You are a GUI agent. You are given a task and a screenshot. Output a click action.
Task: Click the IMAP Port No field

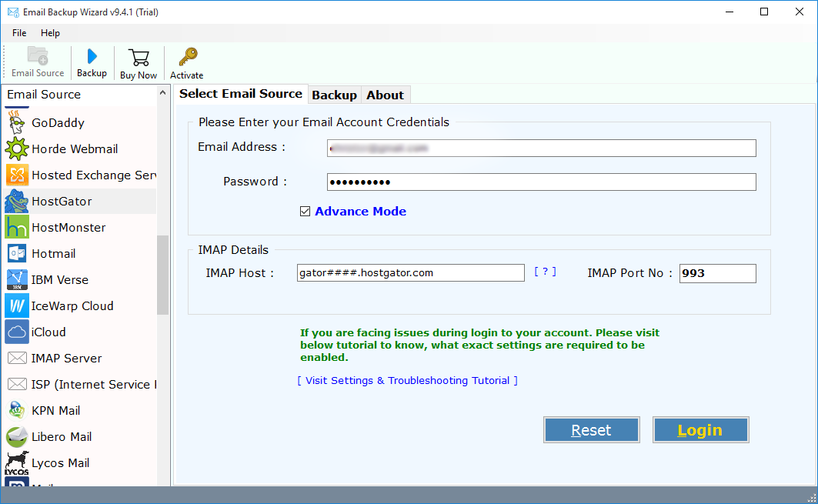click(x=717, y=273)
